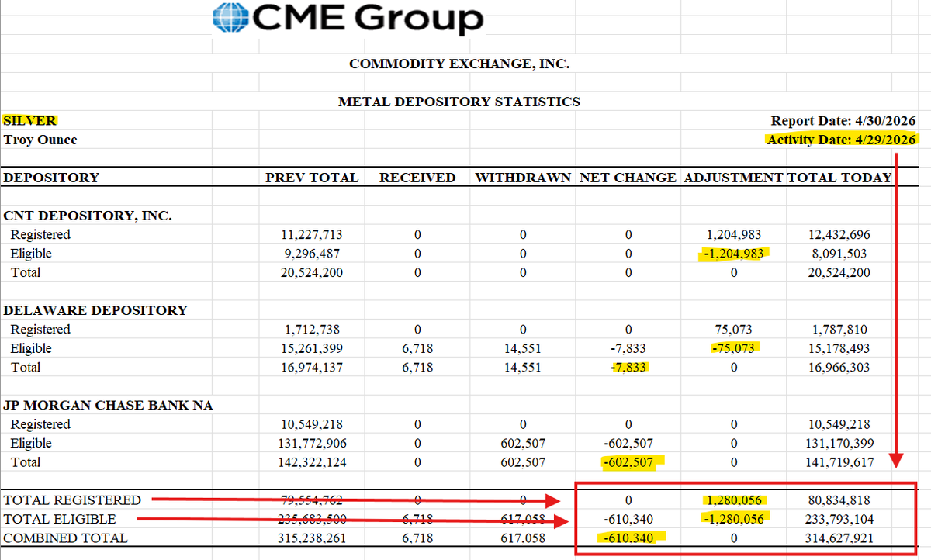Click the 'Registered' row label under JP Morgan
This screenshot has height=560, width=931.
pyautogui.click(x=40, y=424)
